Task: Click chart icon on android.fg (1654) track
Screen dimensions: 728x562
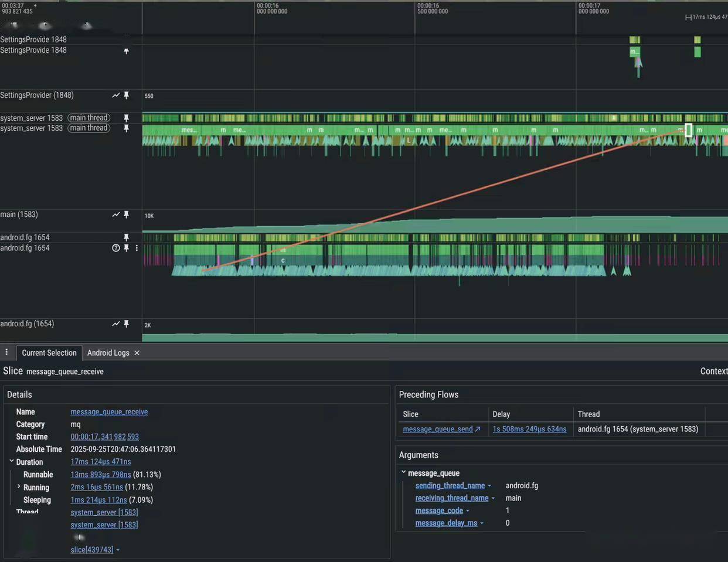Action: point(116,324)
